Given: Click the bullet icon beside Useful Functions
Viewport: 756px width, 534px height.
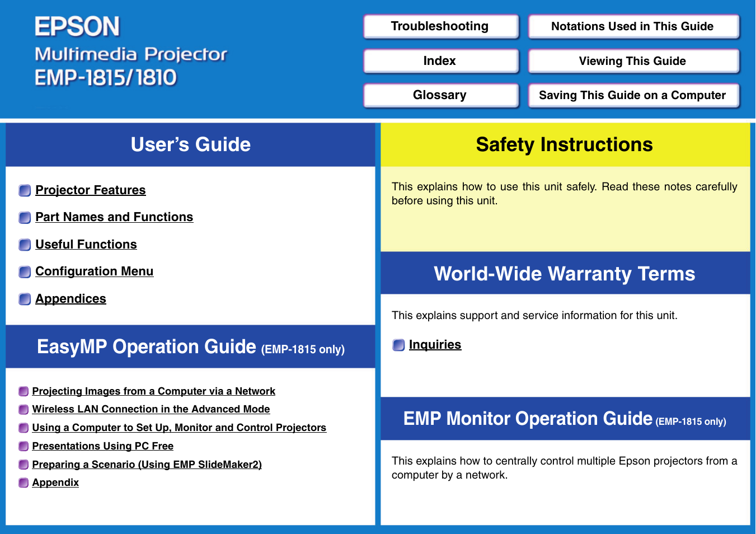Looking at the screenshot, I should click(x=25, y=245).
